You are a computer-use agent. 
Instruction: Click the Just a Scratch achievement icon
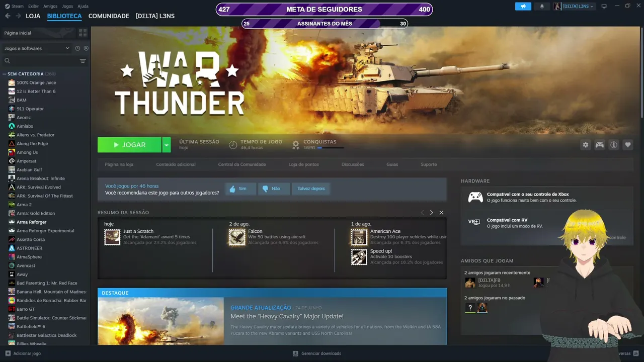[x=112, y=237]
